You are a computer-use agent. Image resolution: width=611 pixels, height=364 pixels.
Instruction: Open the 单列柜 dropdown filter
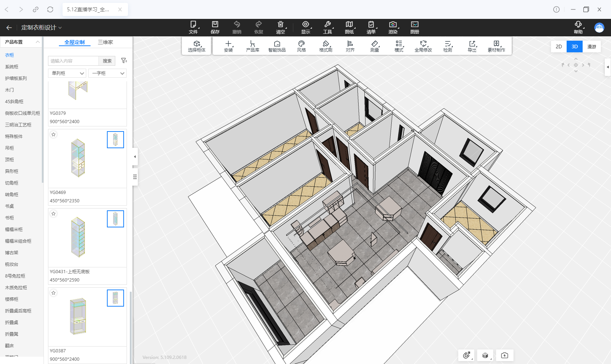click(67, 73)
